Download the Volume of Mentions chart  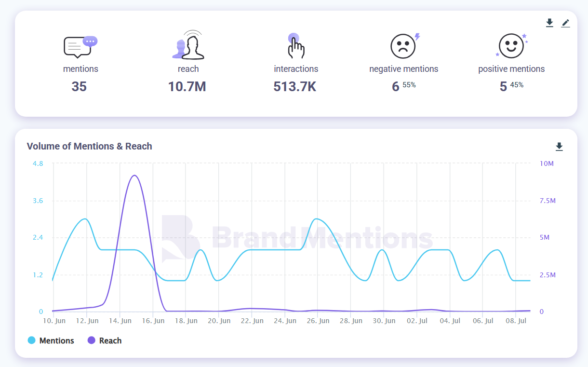pyautogui.click(x=559, y=147)
